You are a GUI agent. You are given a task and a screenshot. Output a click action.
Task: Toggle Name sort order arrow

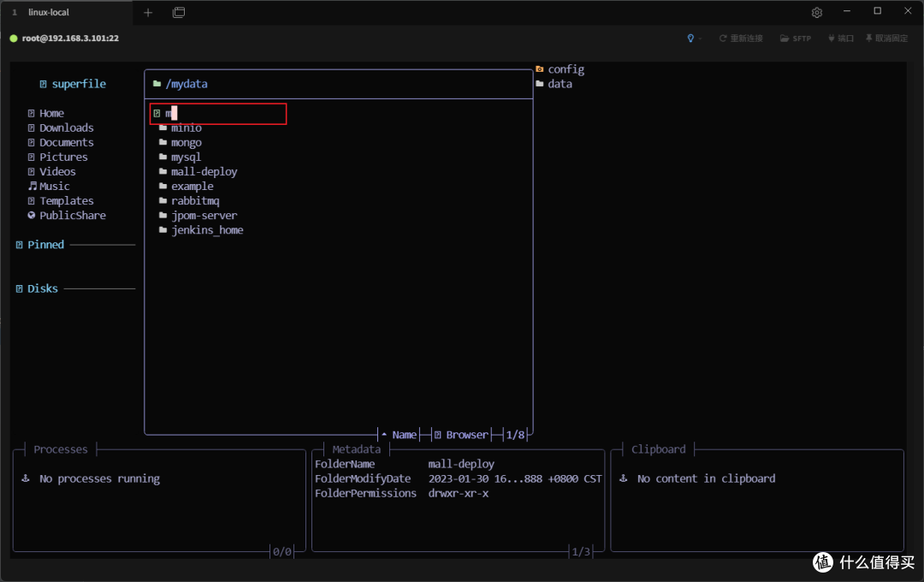pos(384,435)
